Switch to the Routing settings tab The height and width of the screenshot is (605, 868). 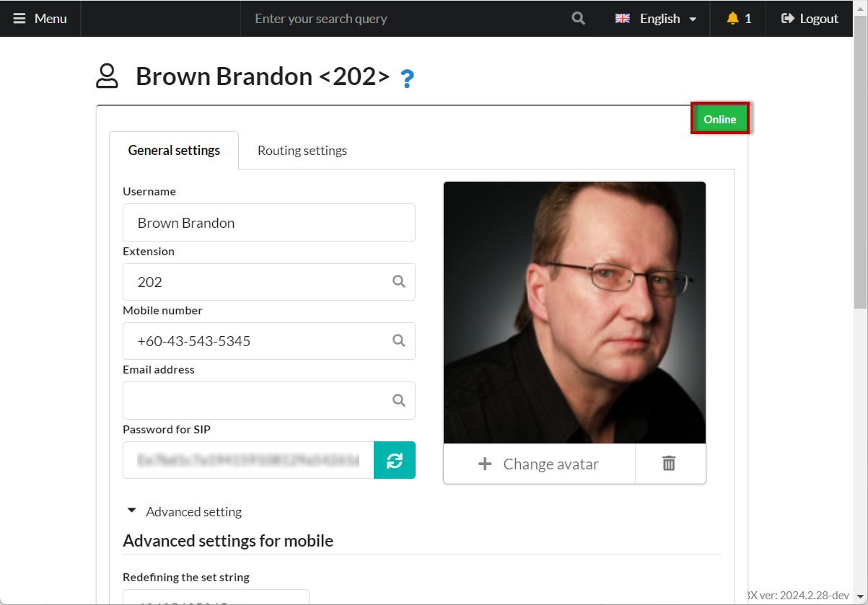pyautogui.click(x=302, y=151)
